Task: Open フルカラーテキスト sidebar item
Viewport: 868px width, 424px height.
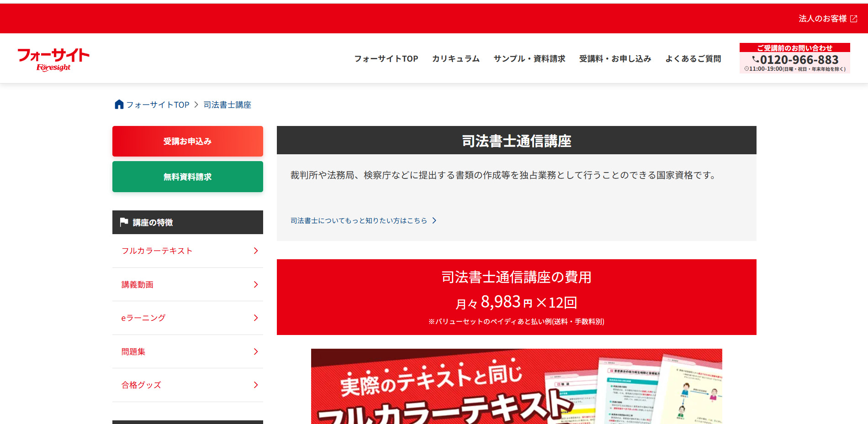Action: 188,251
